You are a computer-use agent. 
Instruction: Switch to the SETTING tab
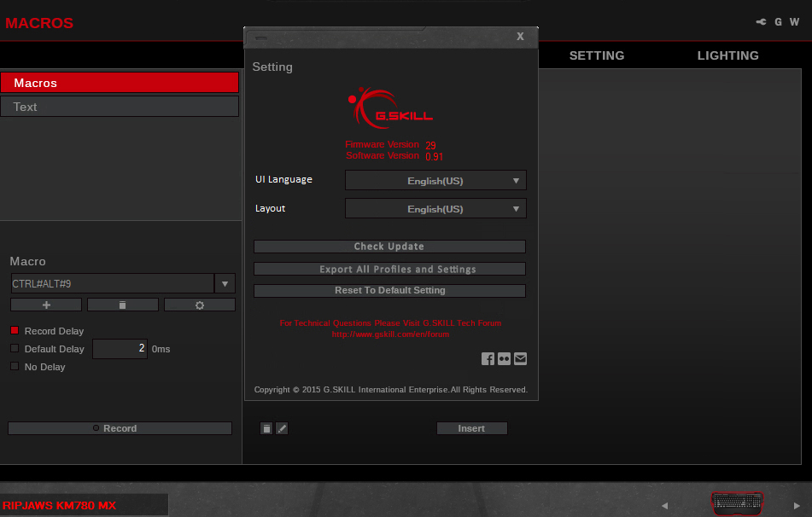pos(597,55)
